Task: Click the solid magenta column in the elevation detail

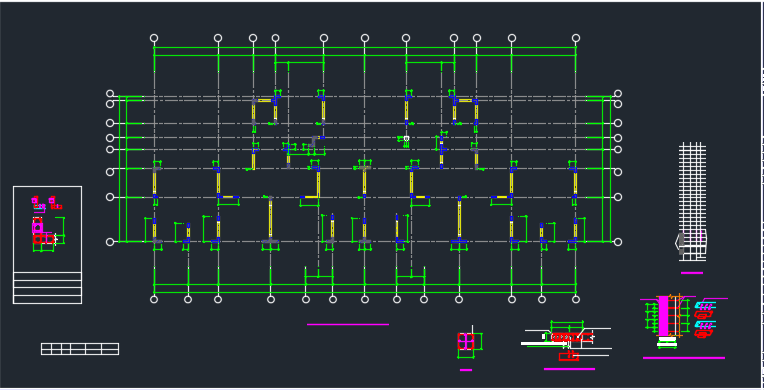Action: (x=664, y=316)
